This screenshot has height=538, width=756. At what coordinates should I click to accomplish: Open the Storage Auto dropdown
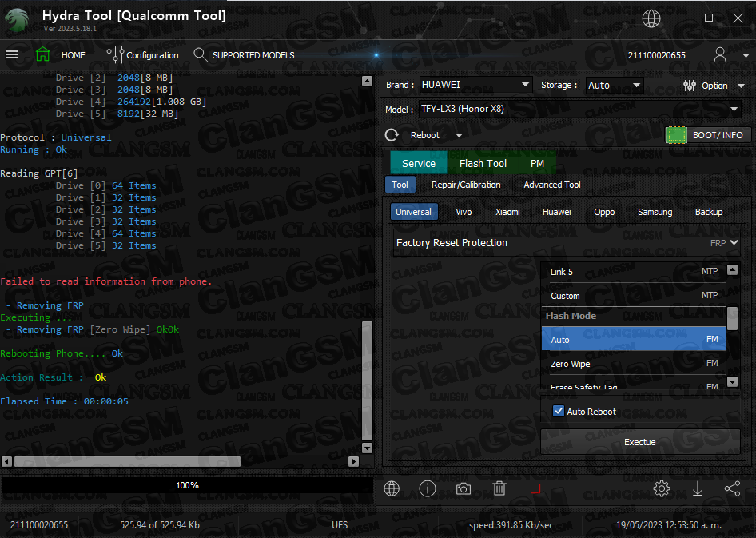pyautogui.click(x=615, y=86)
